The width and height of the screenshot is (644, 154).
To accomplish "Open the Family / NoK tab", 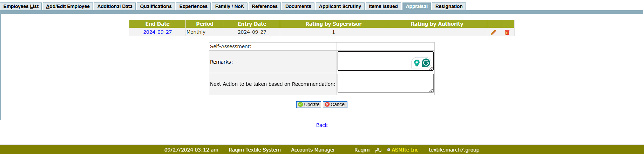I will coord(230,6).
